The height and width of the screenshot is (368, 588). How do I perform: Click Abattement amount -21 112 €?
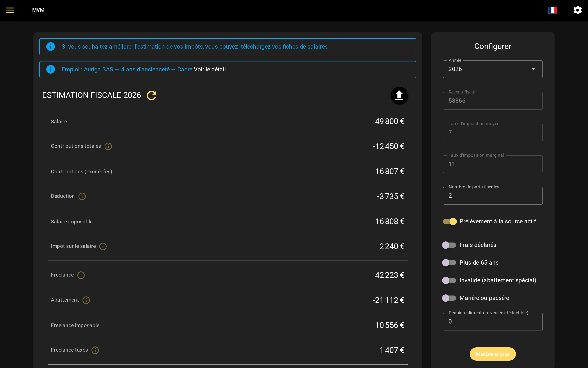coord(388,300)
